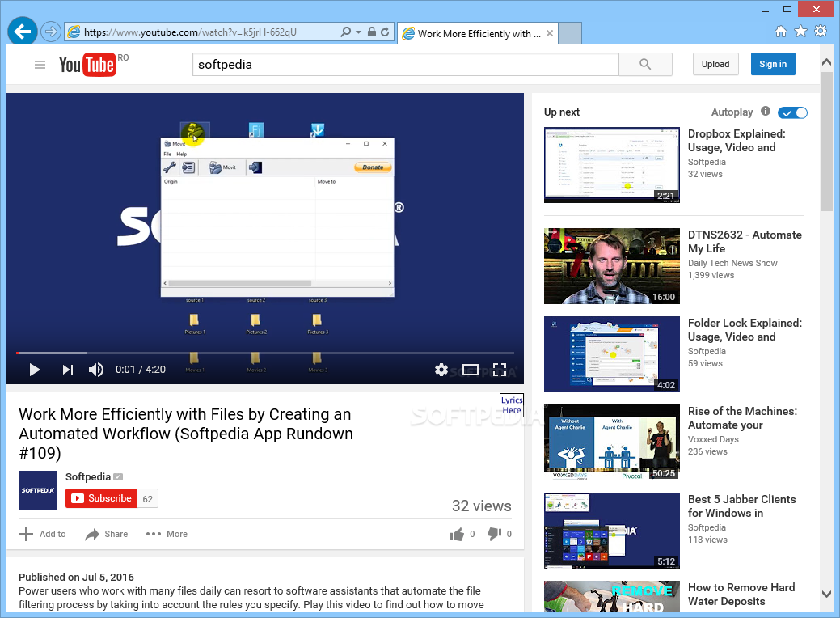Click the browser forward arrow button
The height and width of the screenshot is (618, 840).
[x=50, y=32]
